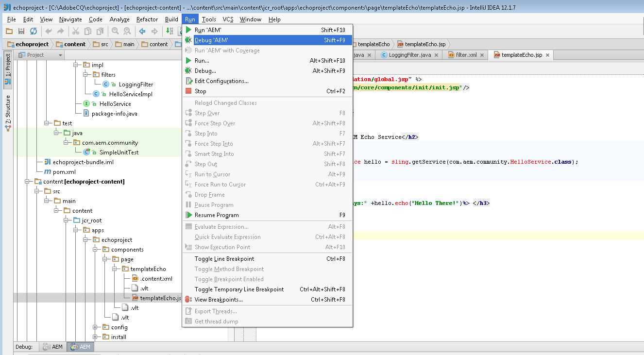Select Stop in the Run menu
This screenshot has width=644, height=355.
[267, 91]
